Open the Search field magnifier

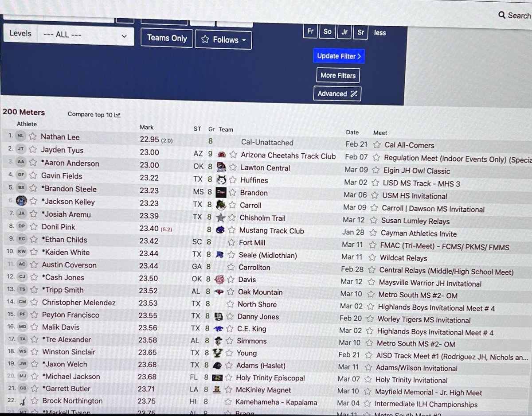(x=502, y=16)
